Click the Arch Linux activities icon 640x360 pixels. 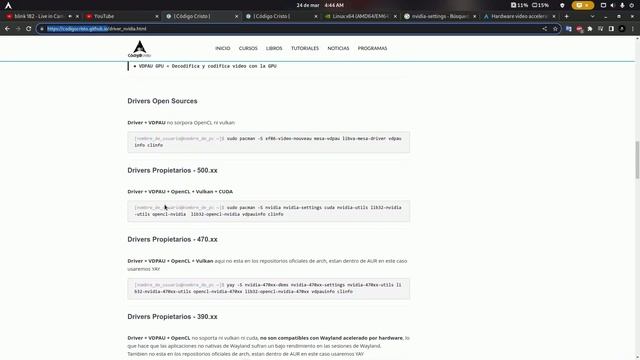pyautogui.click(x=8, y=5)
